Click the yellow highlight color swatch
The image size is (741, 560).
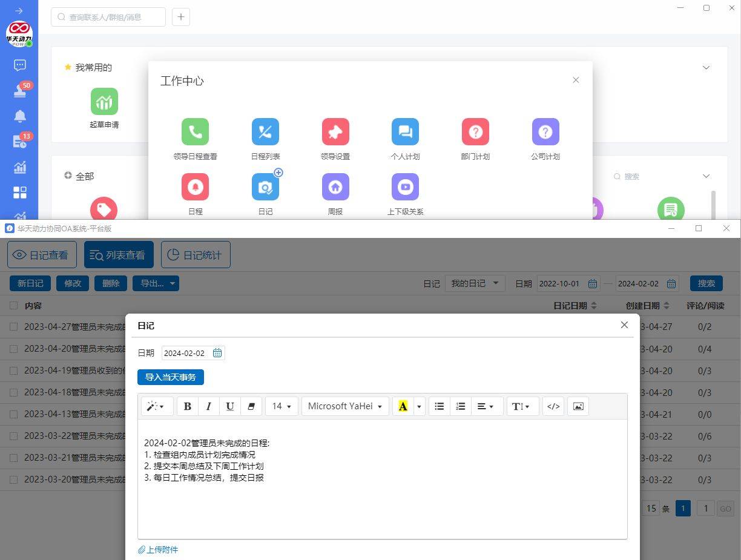403,406
